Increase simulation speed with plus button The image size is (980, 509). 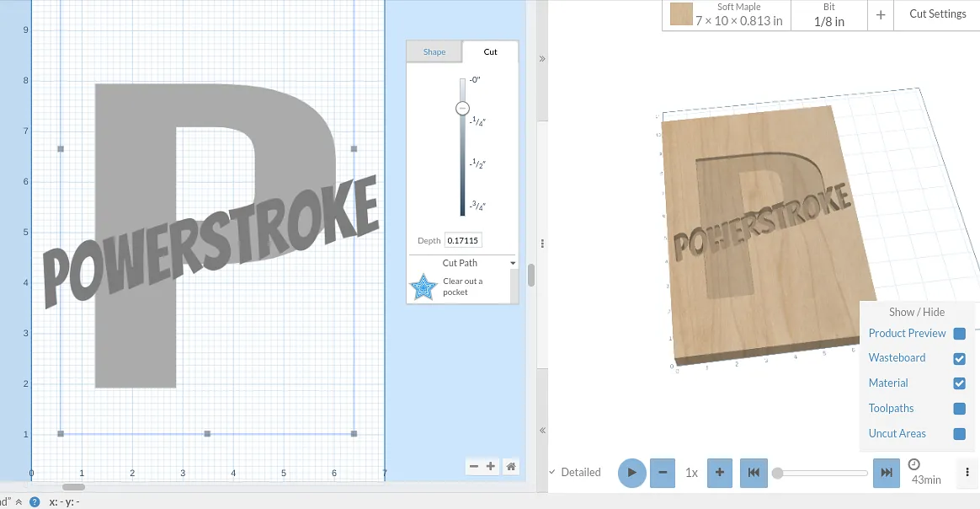[x=719, y=473]
